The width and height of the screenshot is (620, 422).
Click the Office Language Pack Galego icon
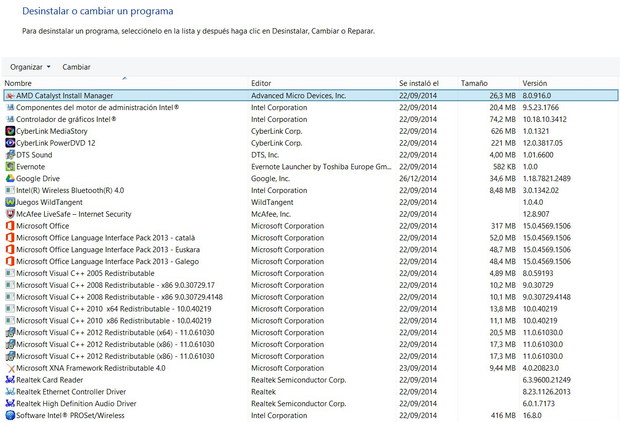[x=10, y=261]
